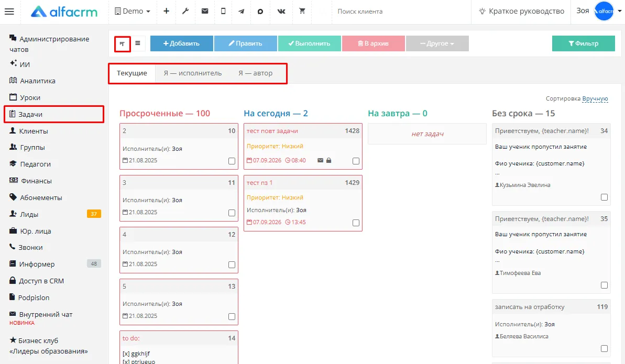The height and width of the screenshot is (364, 625).
Task: Click the mobile phone icon in top bar
Action: click(223, 11)
